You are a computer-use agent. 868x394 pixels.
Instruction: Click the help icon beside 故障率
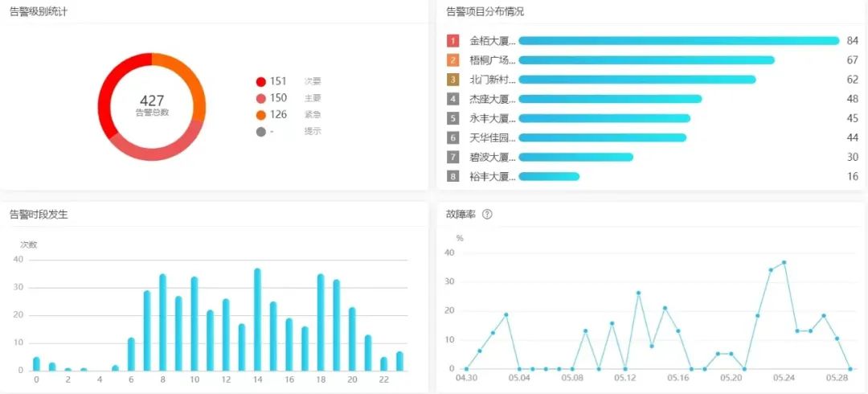pos(487,215)
